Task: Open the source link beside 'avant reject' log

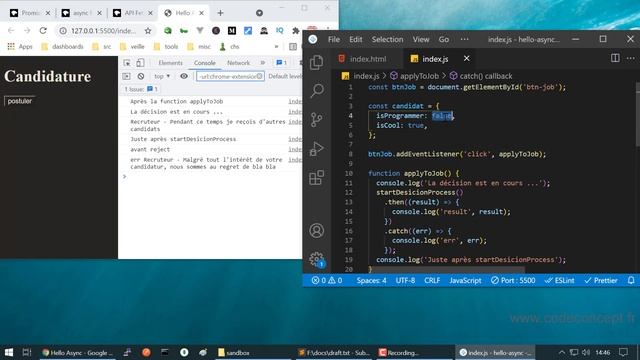Action: (295, 149)
